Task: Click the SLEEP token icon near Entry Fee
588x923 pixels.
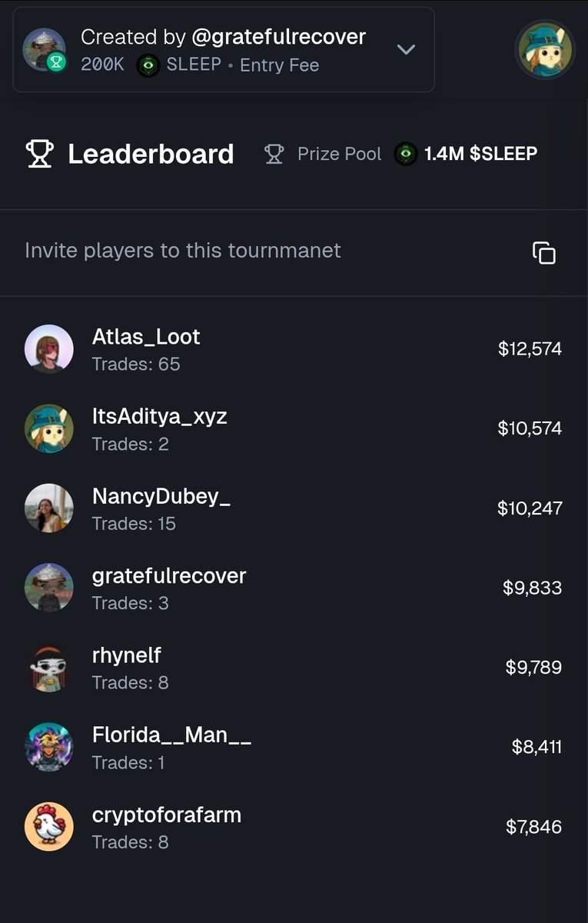Action: click(x=148, y=65)
